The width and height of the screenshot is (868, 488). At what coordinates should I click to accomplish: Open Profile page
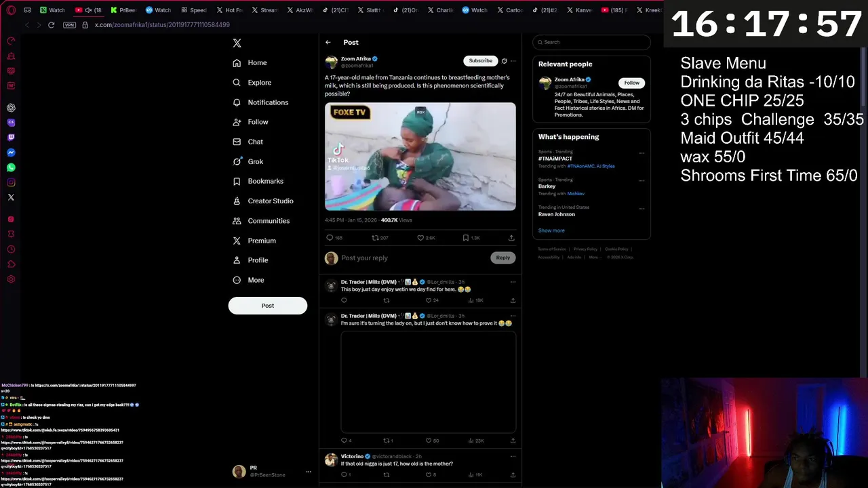[x=250, y=260]
